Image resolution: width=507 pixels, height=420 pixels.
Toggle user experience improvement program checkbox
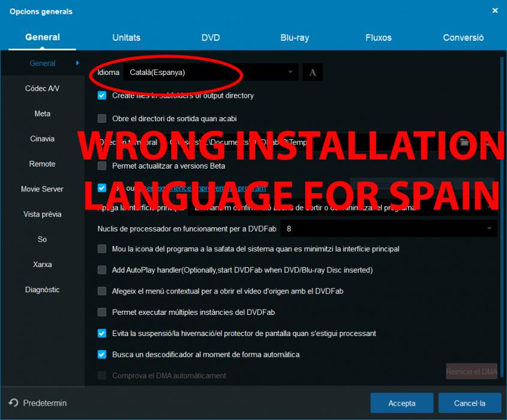coord(102,188)
